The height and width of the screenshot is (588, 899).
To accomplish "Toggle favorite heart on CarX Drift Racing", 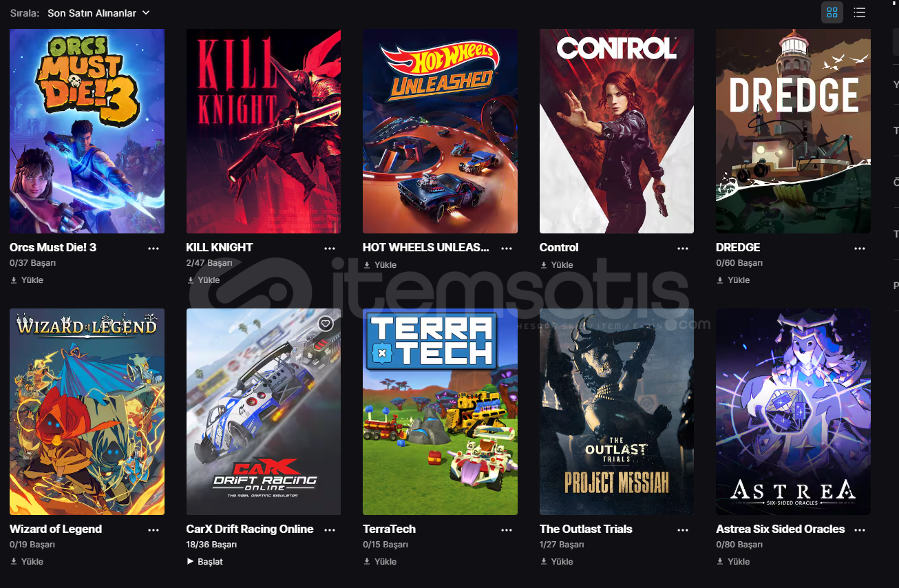I will tap(326, 324).
